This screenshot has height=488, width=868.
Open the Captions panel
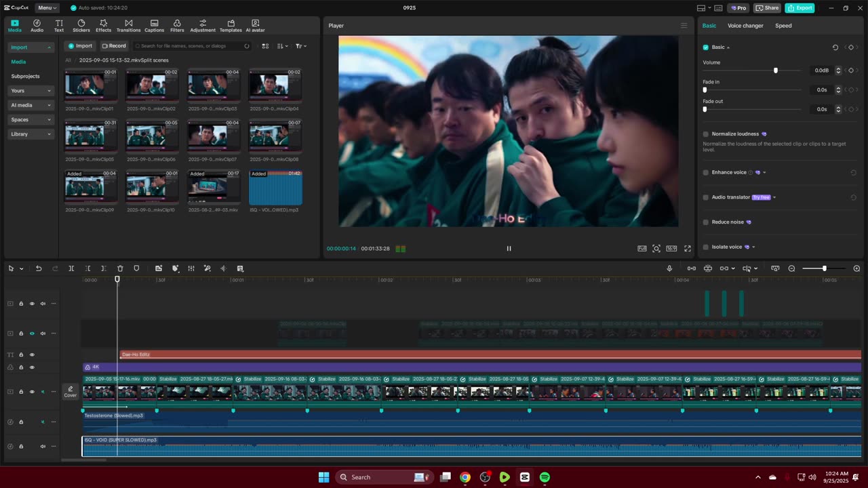point(154,26)
